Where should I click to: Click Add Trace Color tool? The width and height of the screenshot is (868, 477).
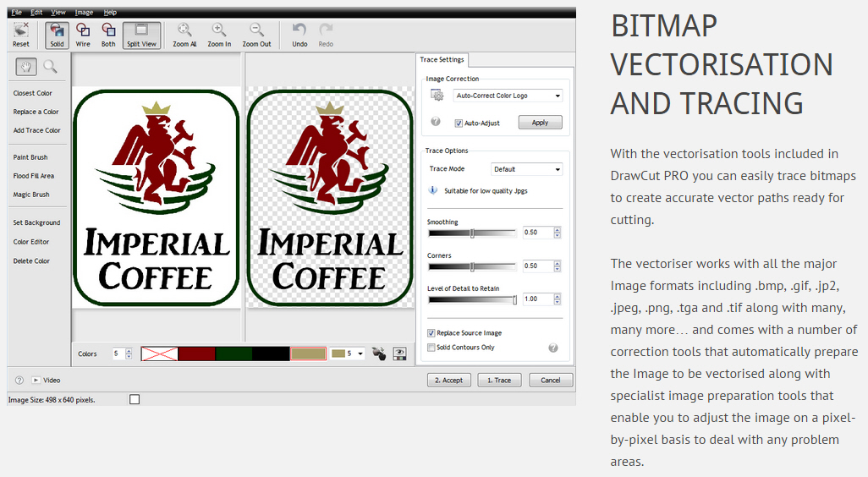point(37,130)
